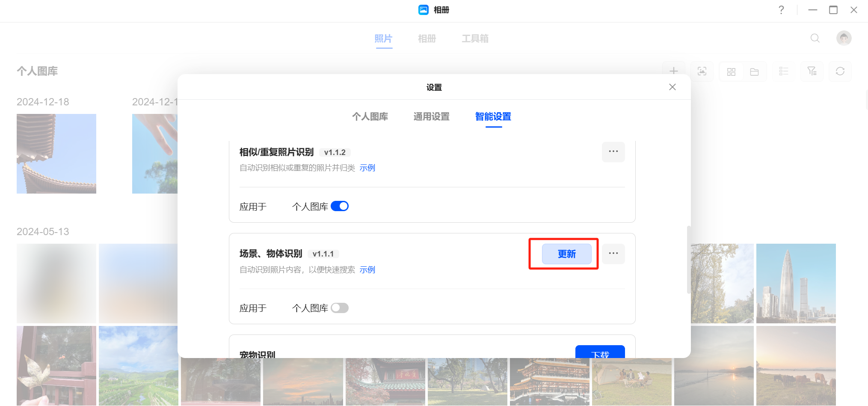
Task: Select the 智能设置 tab
Action: (493, 116)
